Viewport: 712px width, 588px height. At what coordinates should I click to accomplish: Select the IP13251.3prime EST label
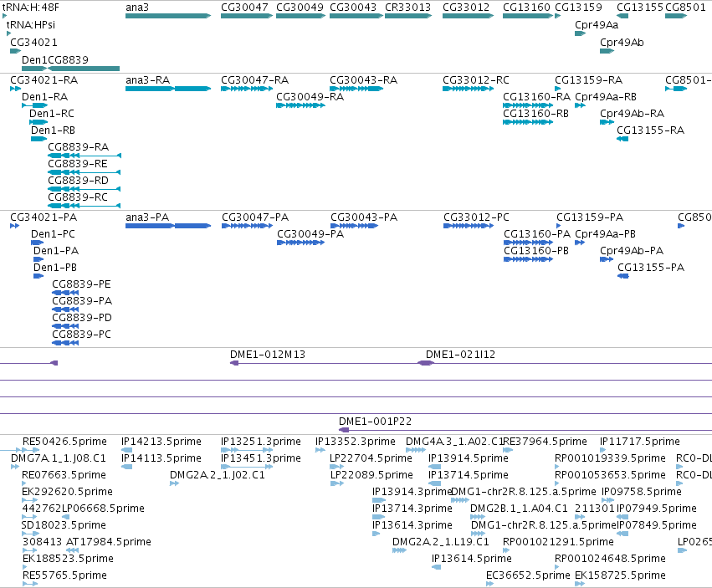tap(261, 442)
